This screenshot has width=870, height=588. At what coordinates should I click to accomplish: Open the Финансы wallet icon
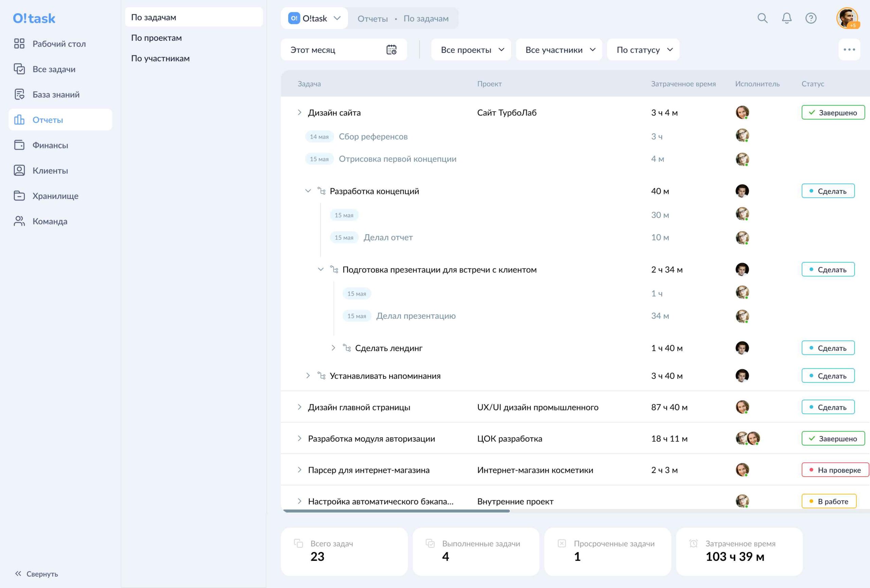click(19, 145)
